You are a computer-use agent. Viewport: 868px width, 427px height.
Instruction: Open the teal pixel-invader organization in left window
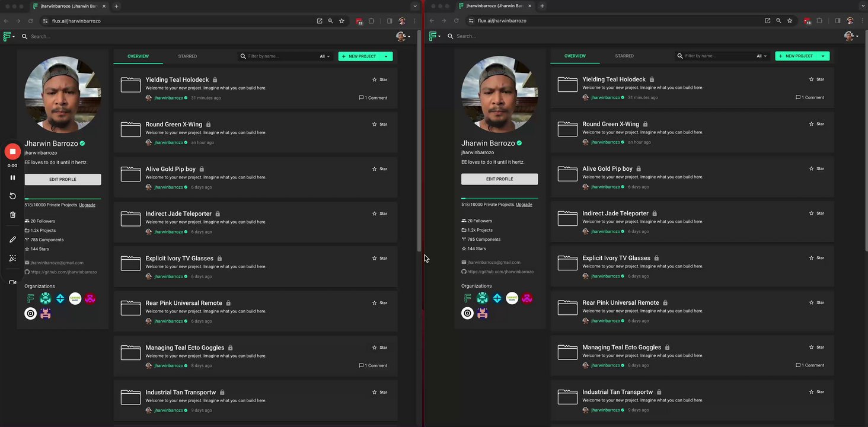(x=46, y=299)
